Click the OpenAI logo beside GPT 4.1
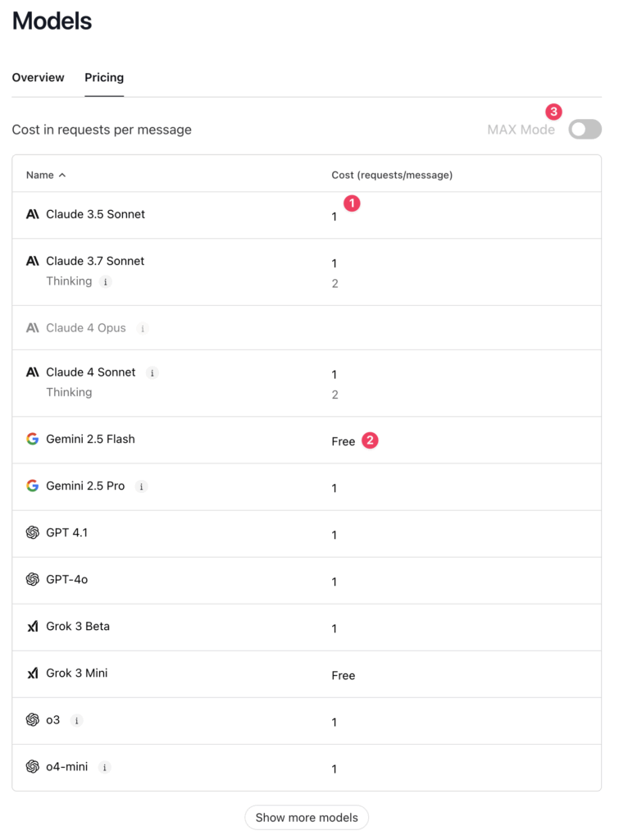The width and height of the screenshot is (637, 840). 33,532
